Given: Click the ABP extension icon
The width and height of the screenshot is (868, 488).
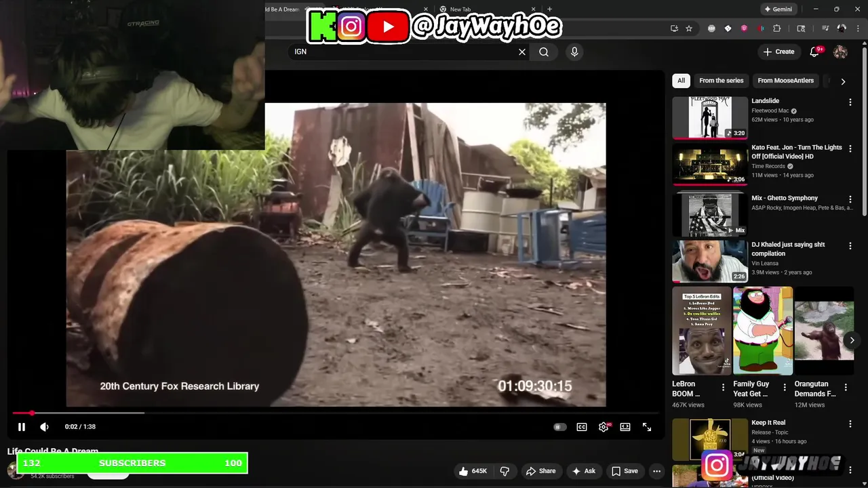Looking at the screenshot, I should click(x=711, y=28).
